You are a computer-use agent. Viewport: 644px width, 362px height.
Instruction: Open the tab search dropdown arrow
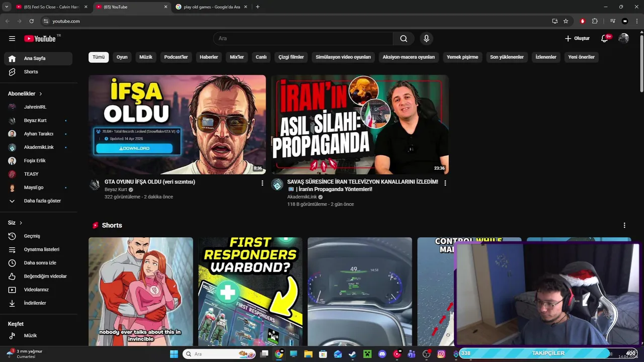point(7,7)
